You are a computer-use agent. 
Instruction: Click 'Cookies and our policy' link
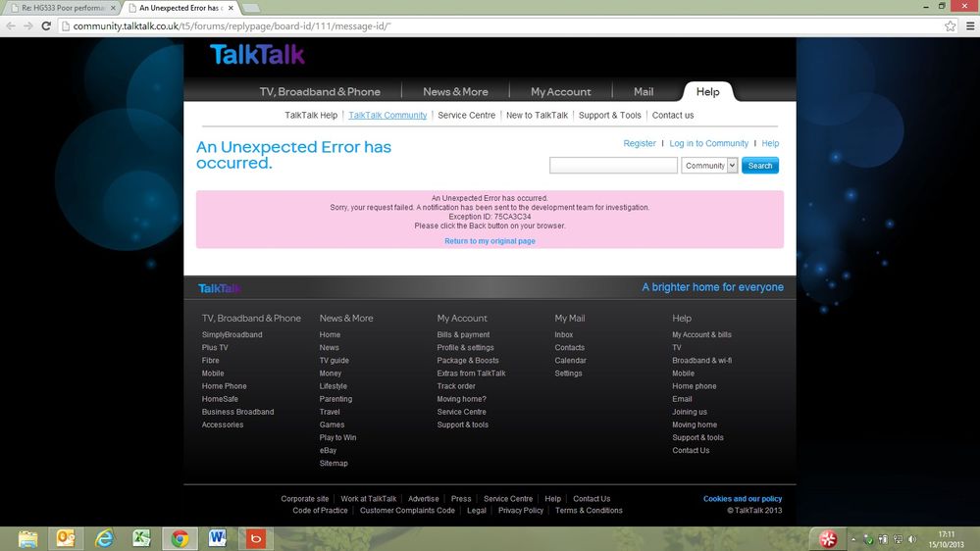743,498
